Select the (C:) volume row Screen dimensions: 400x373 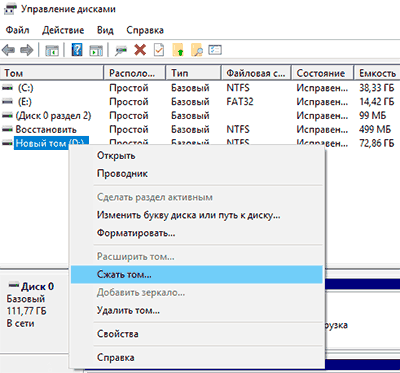200,88
